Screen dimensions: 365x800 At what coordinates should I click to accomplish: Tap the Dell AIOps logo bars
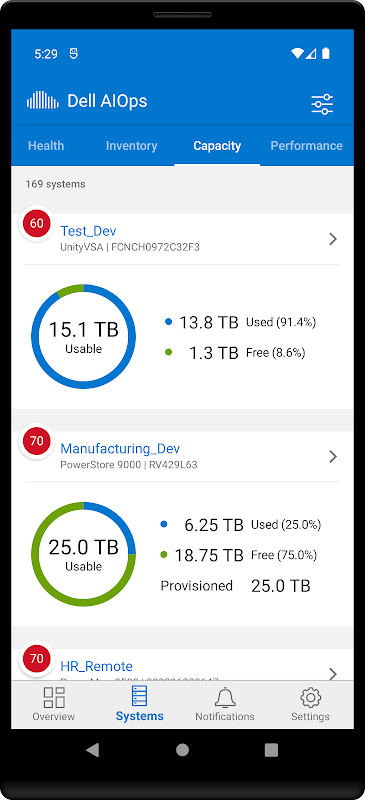[43, 101]
